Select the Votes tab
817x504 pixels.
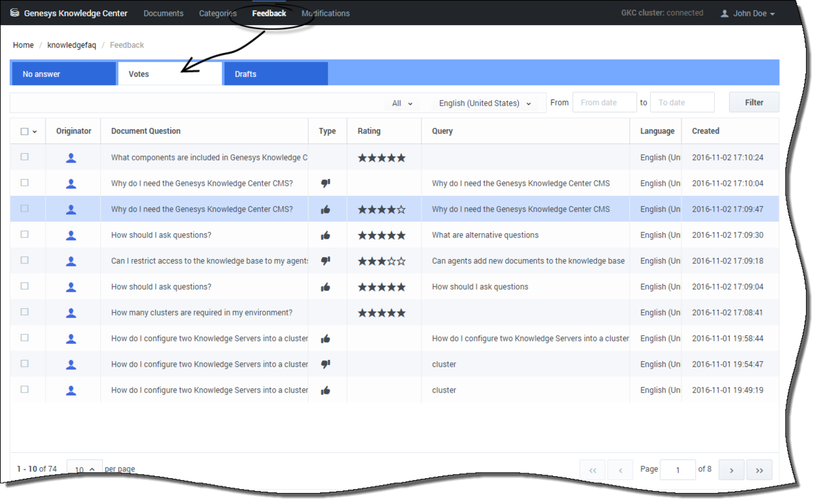(x=170, y=74)
